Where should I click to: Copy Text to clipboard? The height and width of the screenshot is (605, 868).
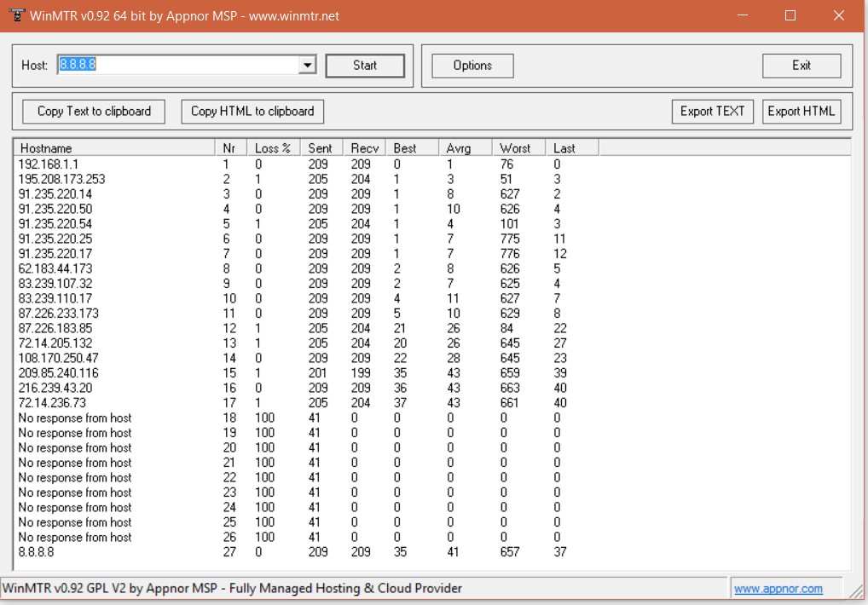[x=94, y=112]
